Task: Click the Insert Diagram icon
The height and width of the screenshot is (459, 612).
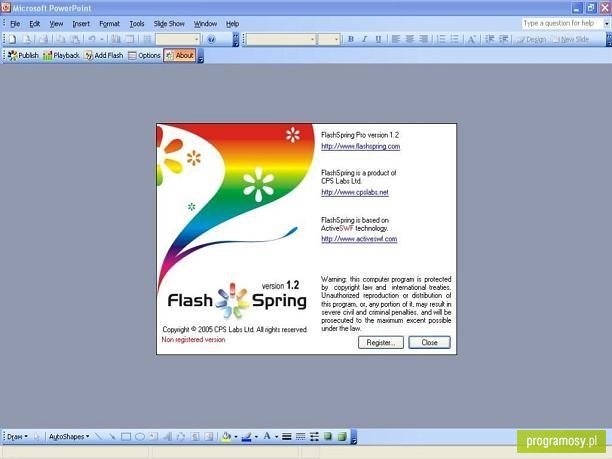Action: [181, 436]
